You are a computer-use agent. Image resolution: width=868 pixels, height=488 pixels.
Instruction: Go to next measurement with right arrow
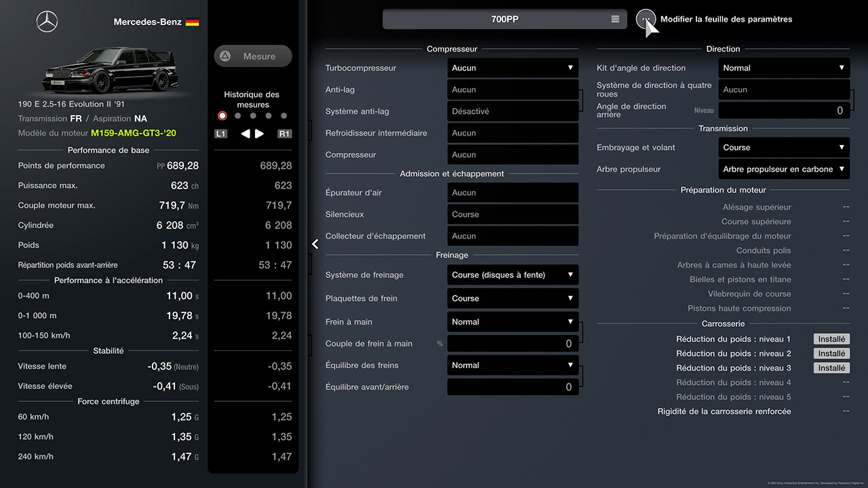pyautogui.click(x=259, y=134)
